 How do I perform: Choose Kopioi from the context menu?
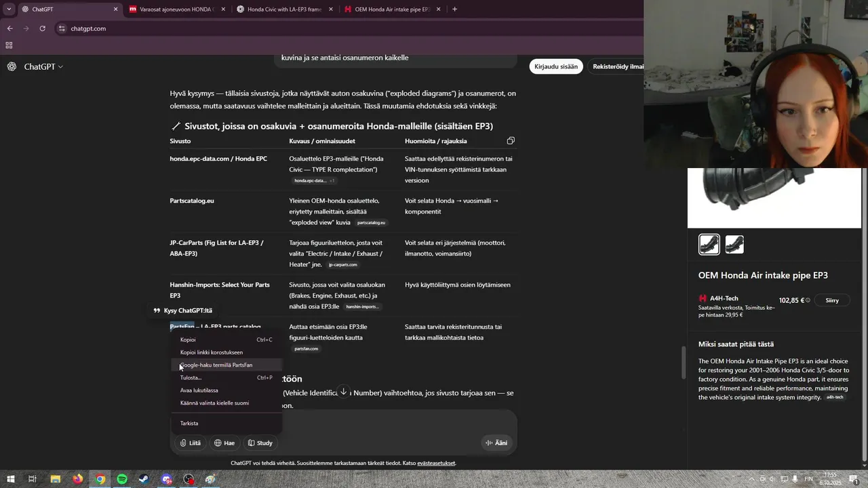pyautogui.click(x=226, y=340)
